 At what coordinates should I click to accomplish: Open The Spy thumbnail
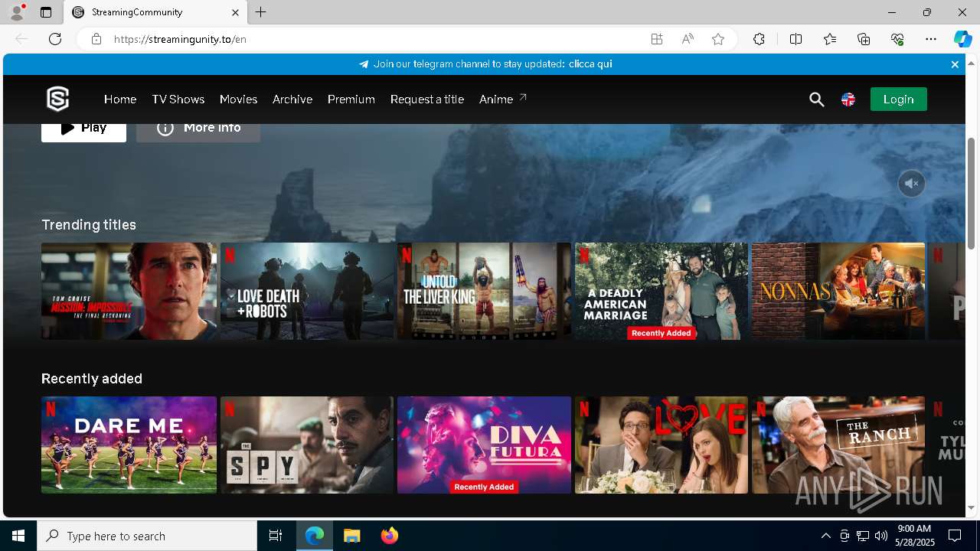(x=307, y=445)
